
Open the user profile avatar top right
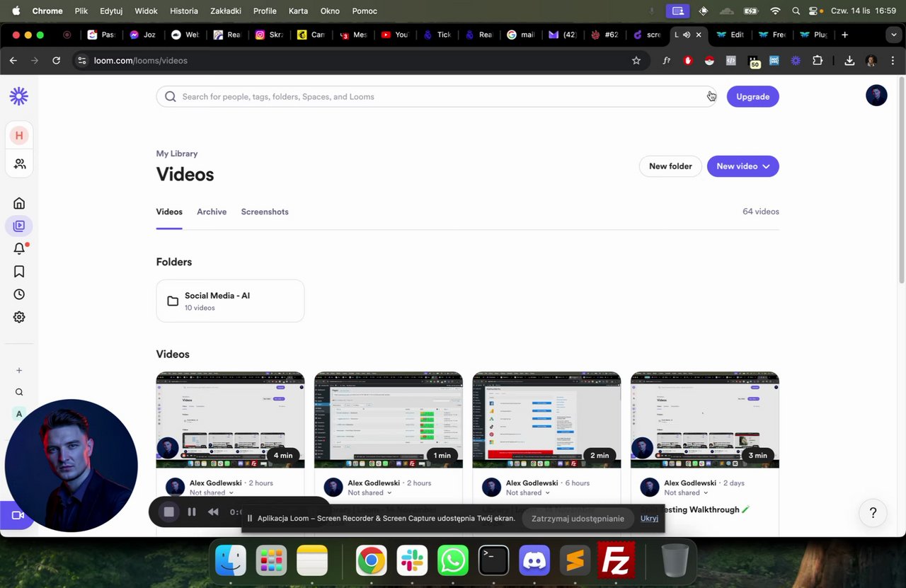[x=876, y=96]
